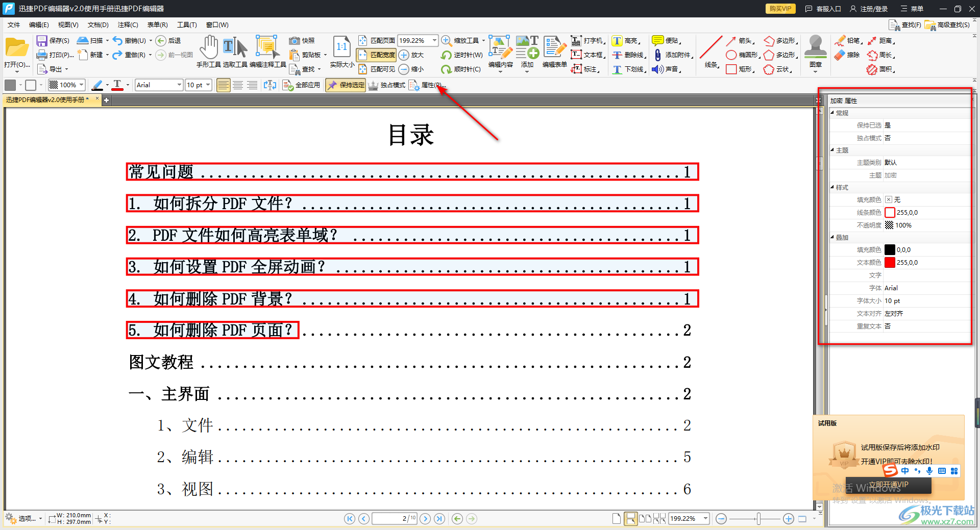
Task: Open the 10 pt font size dropdown
Action: [208, 85]
